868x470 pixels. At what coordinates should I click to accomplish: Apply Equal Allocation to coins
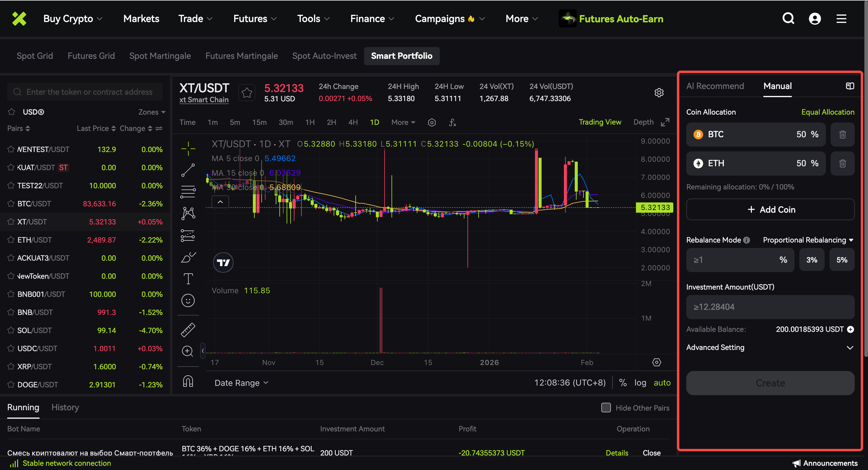(x=828, y=112)
